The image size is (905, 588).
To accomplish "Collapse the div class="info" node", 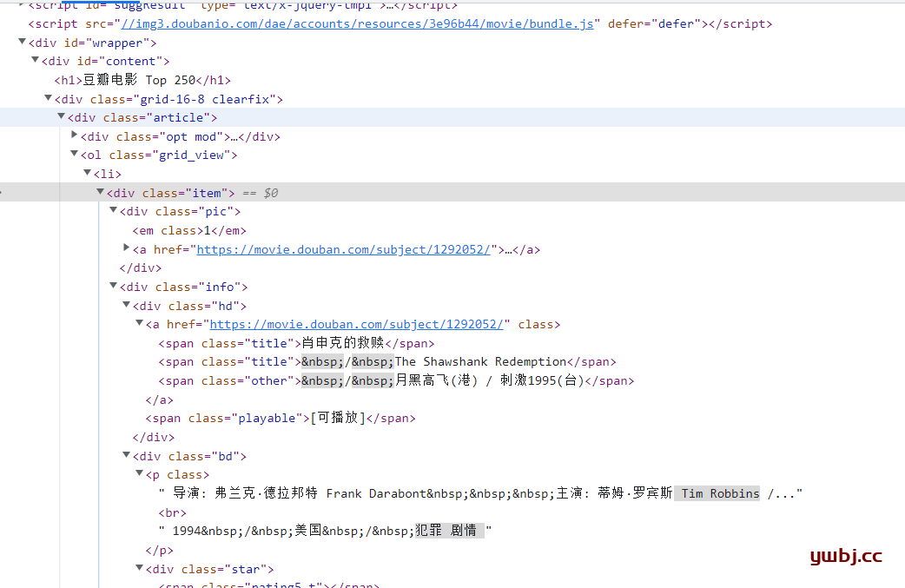I will [113, 286].
